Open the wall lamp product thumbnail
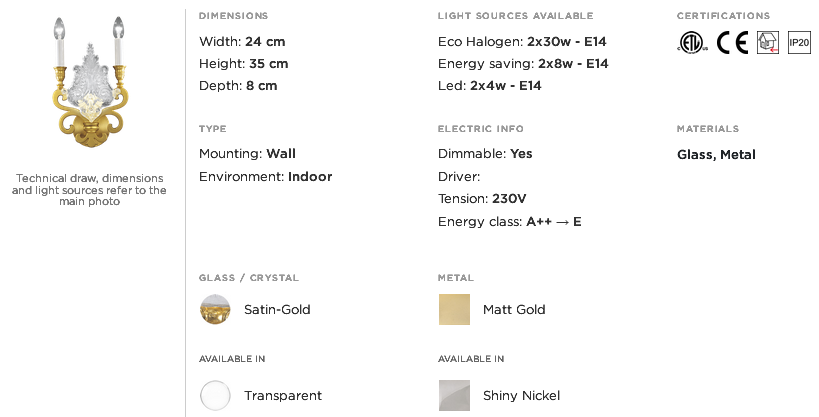Screen dimensions: 819x417 (90, 82)
